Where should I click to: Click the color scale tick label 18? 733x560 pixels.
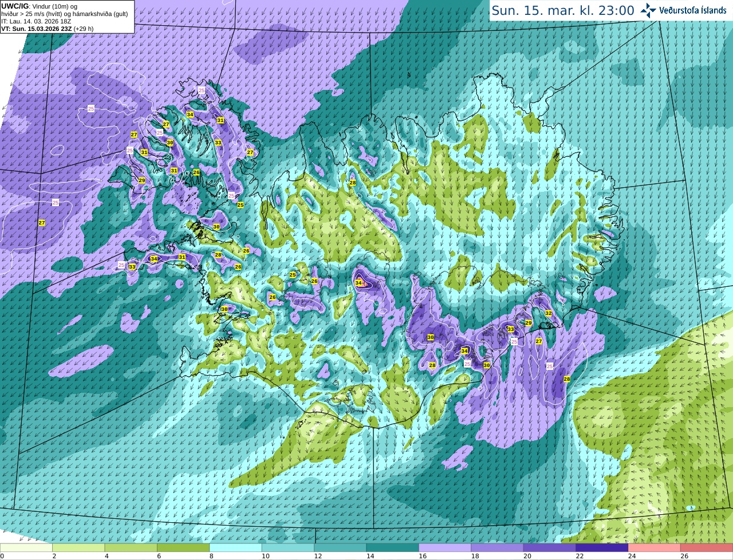point(475,556)
